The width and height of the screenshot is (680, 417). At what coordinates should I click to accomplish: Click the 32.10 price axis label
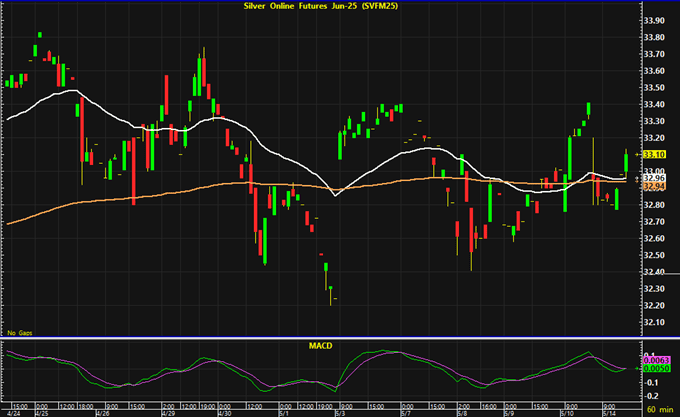655,322
